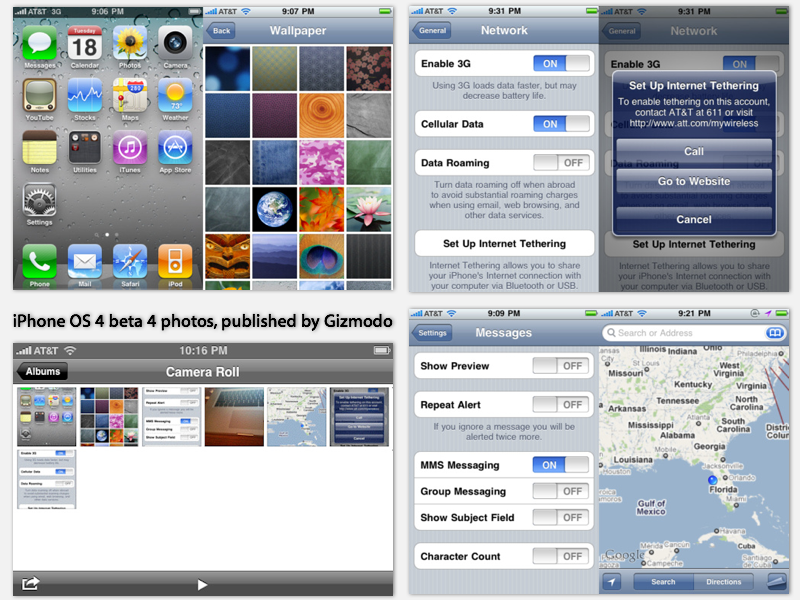
Task: Tap General back button in Network
Action: tap(432, 31)
